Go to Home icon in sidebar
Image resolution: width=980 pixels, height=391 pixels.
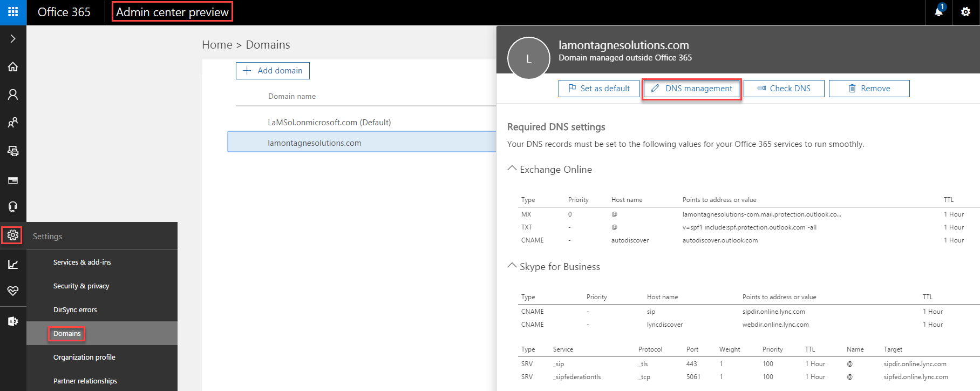coord(13,66)
